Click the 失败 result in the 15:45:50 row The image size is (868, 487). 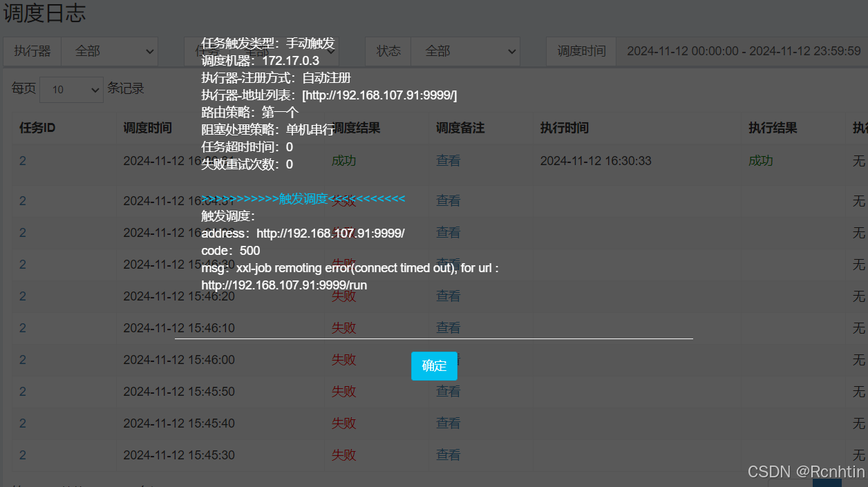coord(343,391)
